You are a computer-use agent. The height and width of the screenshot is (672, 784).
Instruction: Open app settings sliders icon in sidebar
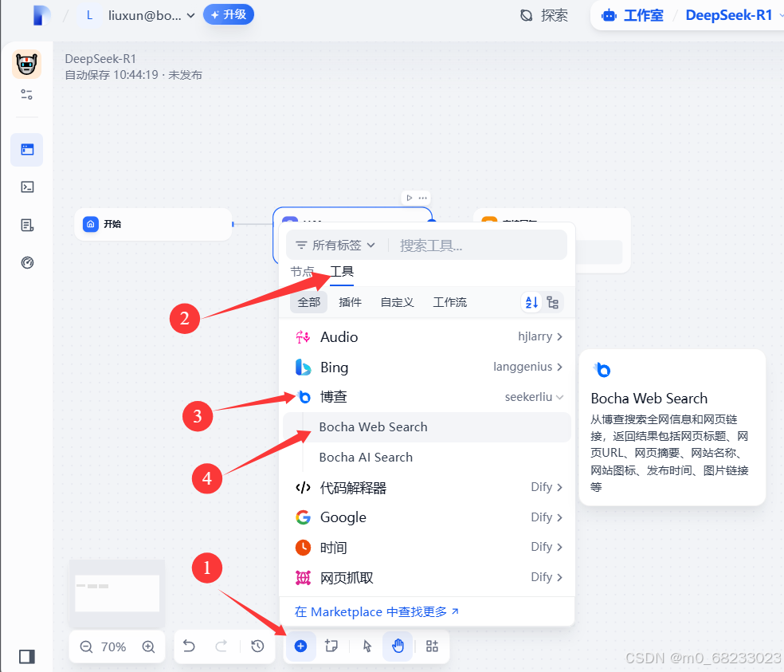(x=27, y=95)
